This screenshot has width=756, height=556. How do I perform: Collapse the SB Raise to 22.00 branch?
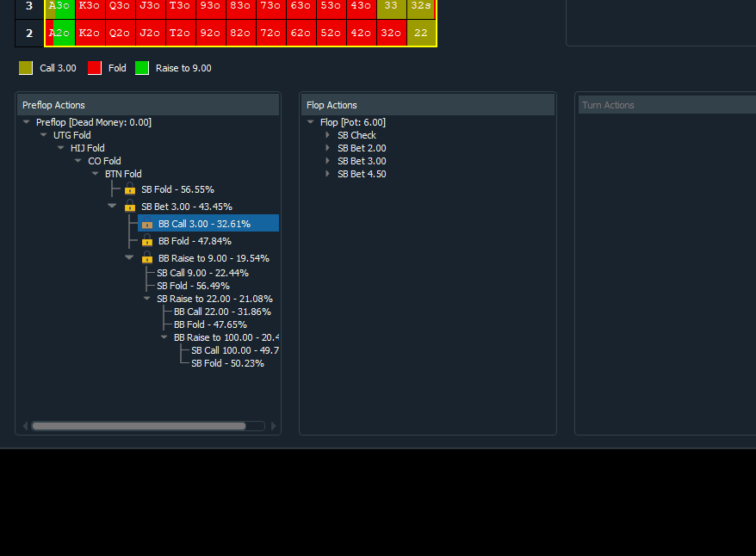coord(147,299)
